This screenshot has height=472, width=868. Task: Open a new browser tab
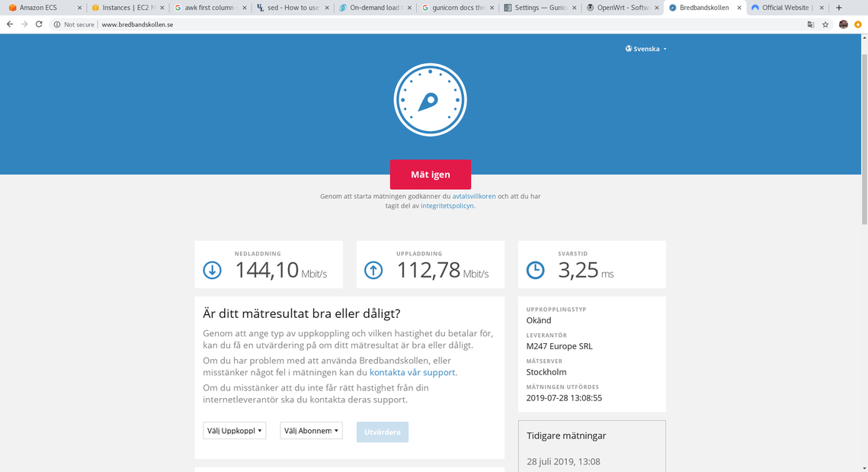click(839, 8)
